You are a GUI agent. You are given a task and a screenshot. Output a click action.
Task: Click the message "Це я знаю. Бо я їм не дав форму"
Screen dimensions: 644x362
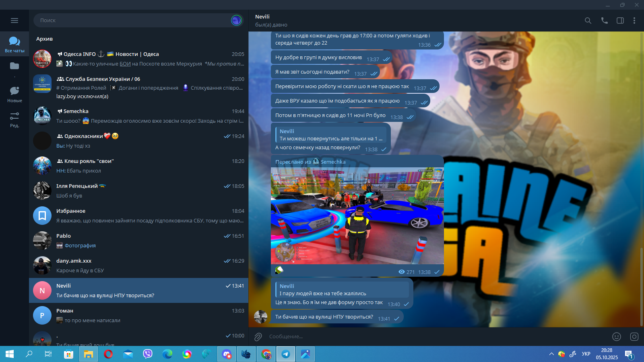pos(329,302)
